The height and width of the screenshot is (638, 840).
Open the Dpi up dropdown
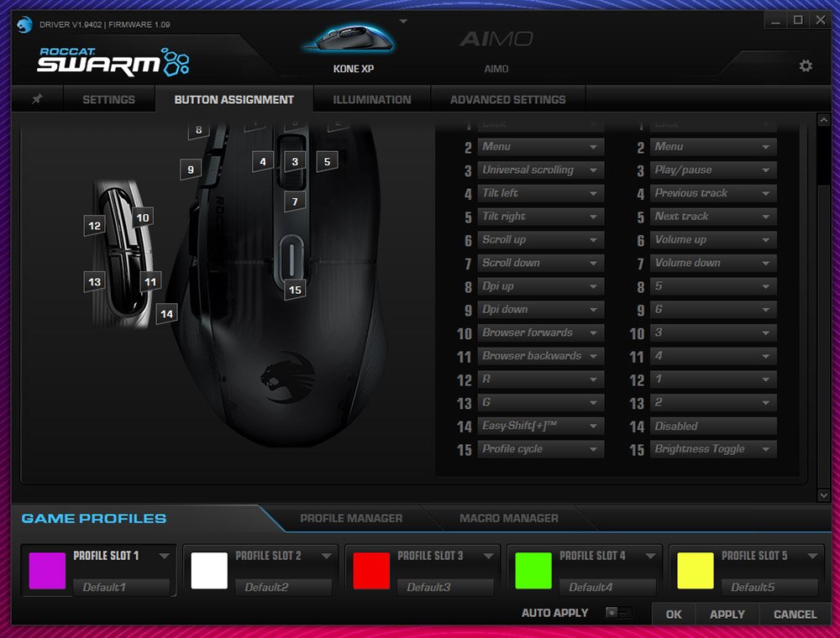[x=540, y=286]
